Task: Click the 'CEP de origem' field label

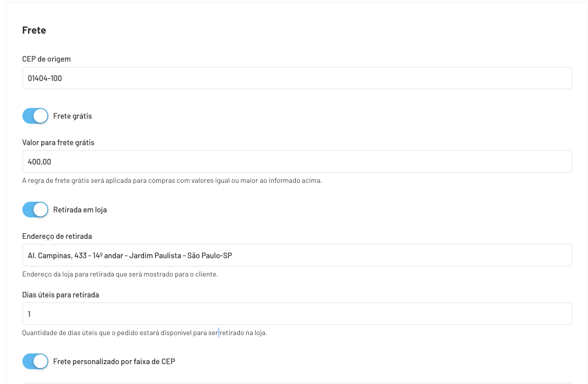Action: [x=46, y=59]
